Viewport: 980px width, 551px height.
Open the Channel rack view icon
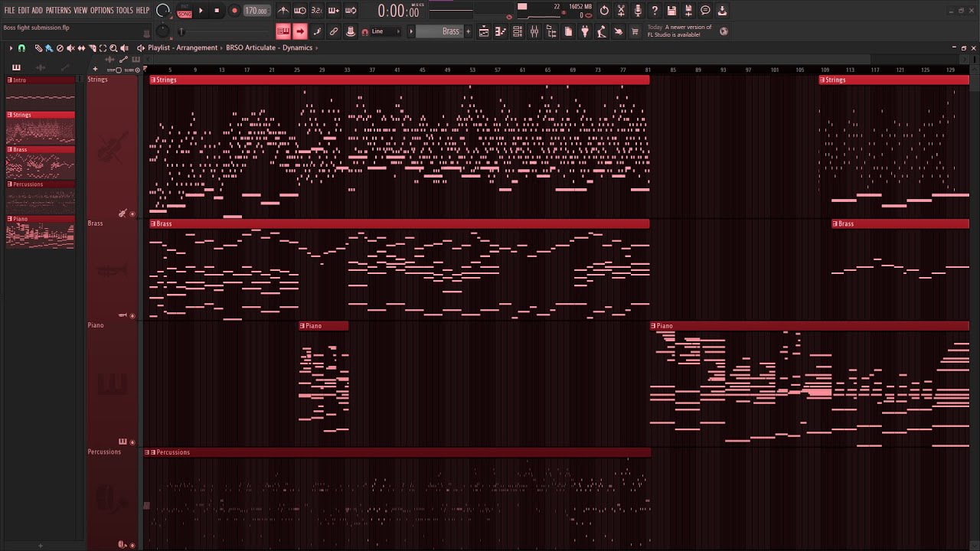518,31
